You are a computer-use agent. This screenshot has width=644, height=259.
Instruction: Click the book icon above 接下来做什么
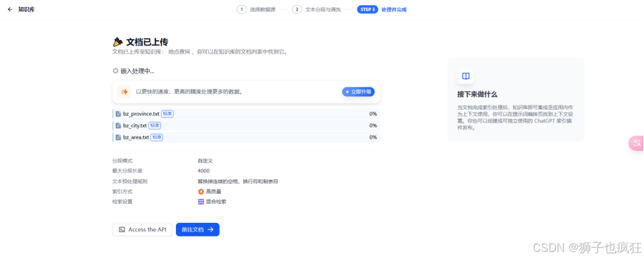click(466, 76)
